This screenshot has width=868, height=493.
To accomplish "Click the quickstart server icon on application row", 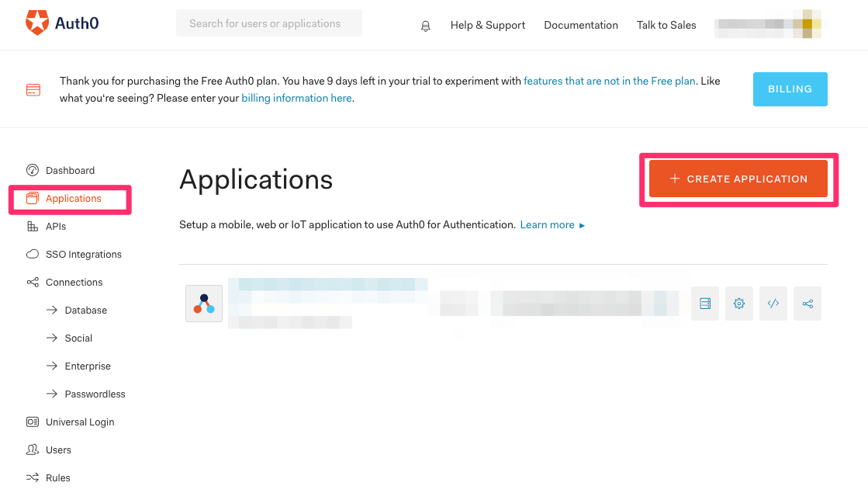I will pyautogui.click(x=704, y=304).
